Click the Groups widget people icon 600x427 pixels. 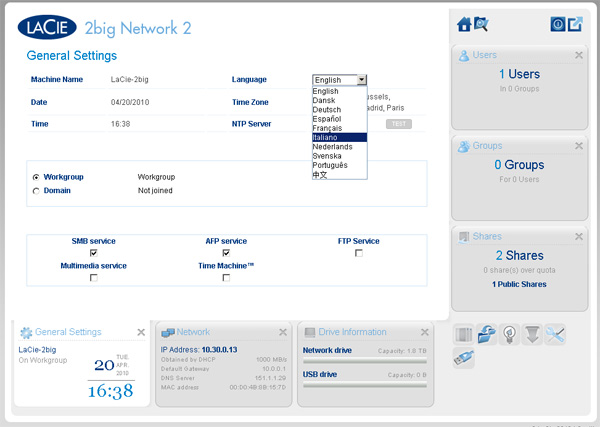[x=464, y=146]
